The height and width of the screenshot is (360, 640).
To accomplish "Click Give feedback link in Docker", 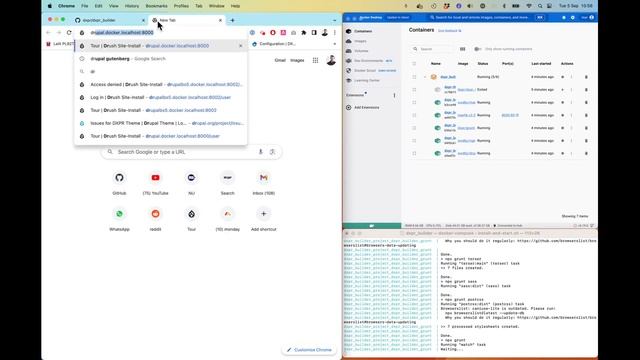I will click(449, 31).
